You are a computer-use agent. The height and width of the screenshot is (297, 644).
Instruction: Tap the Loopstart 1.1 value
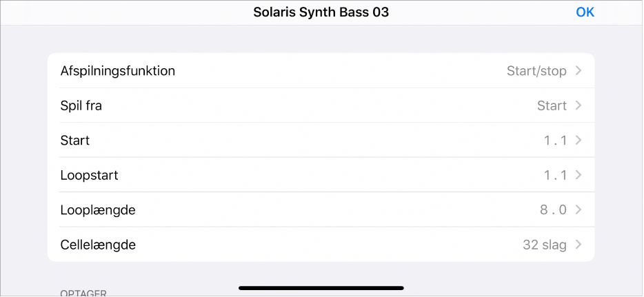click(x=555, y=175)
